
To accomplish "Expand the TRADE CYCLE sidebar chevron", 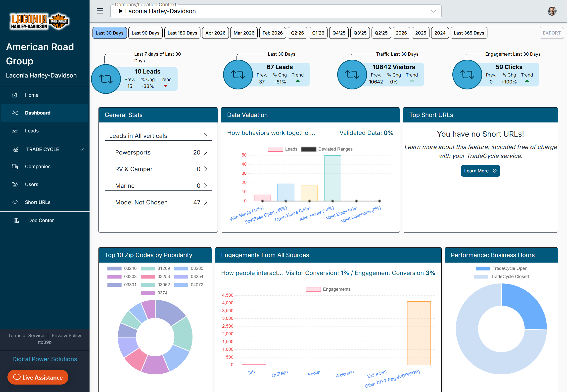I will pyautogui.click(x=82, y=149).
